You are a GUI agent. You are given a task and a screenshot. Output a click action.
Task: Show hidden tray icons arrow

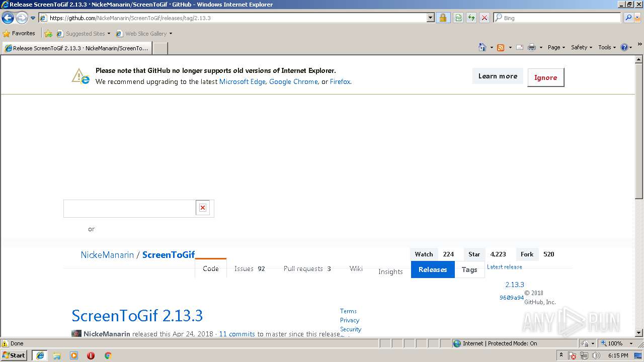tap(561, 355)
